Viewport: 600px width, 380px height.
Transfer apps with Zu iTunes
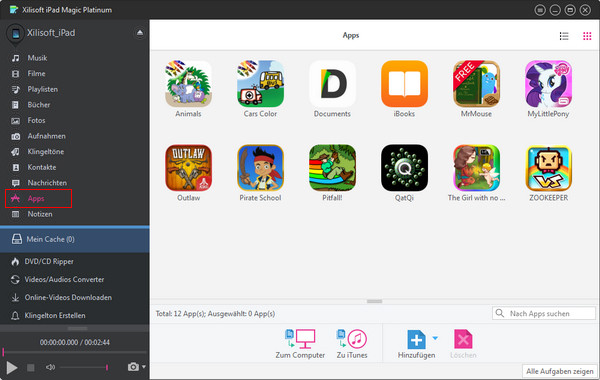[352, 344]
